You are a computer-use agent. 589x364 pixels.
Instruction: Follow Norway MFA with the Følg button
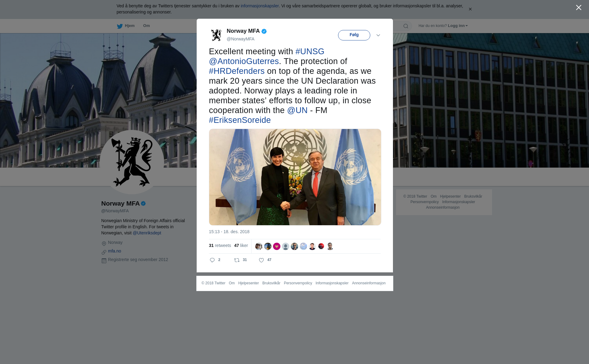tap(354, 35)
